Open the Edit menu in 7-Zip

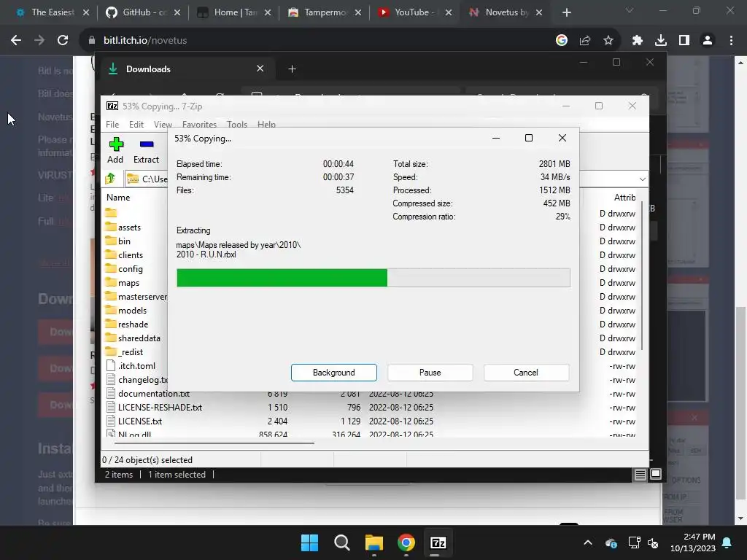[x=136, y=124]
